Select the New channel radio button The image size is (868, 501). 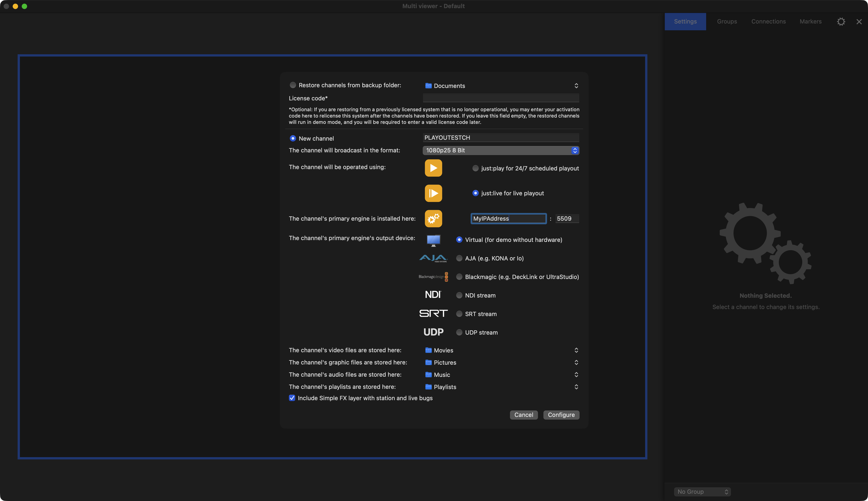pyautogui.click(x=293, y=138)
